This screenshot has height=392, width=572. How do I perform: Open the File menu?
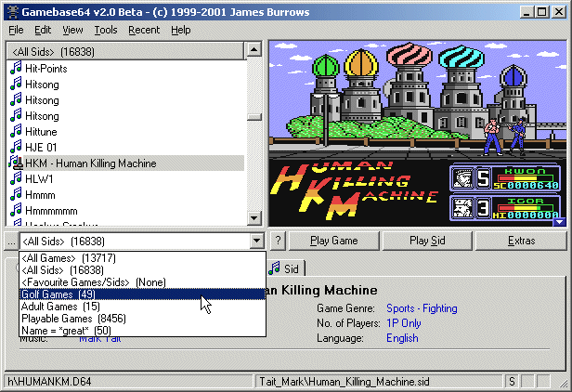click(x=16, y=30)
